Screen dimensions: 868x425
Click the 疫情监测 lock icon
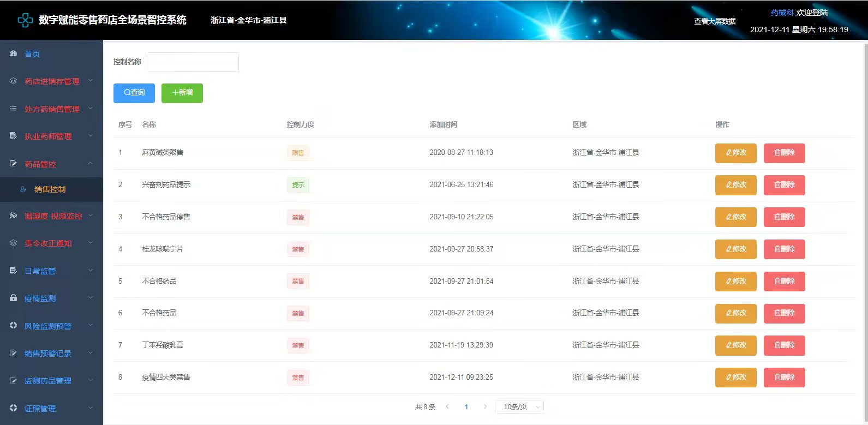click(x=14, y=298)
